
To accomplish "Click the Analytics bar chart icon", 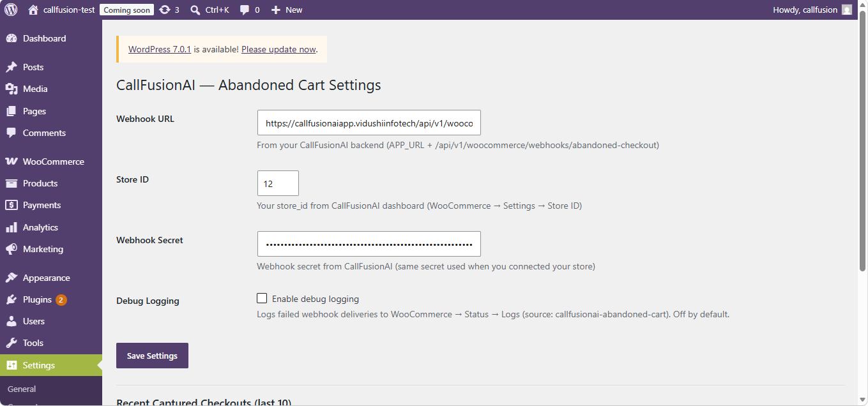I will [x=11, y=227].
